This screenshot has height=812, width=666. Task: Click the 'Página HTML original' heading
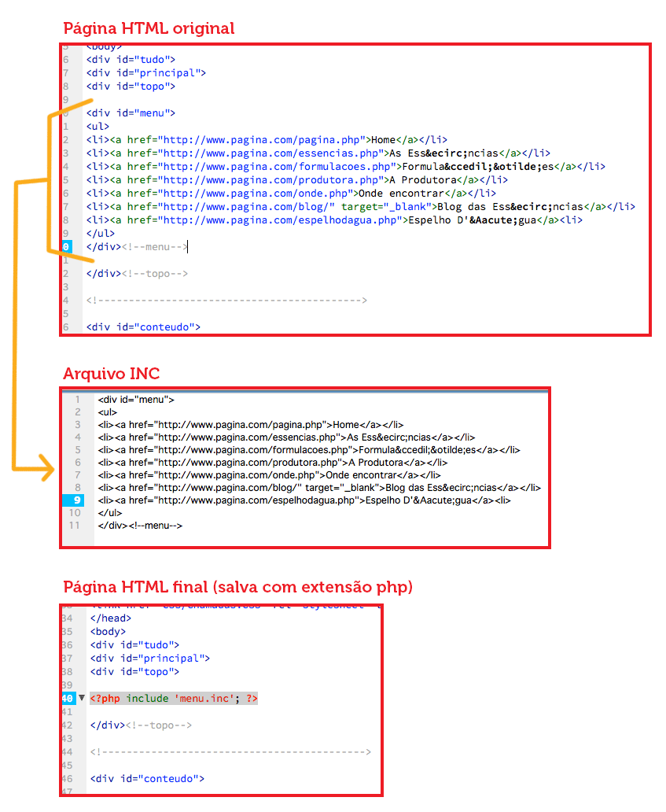[149, 28]
